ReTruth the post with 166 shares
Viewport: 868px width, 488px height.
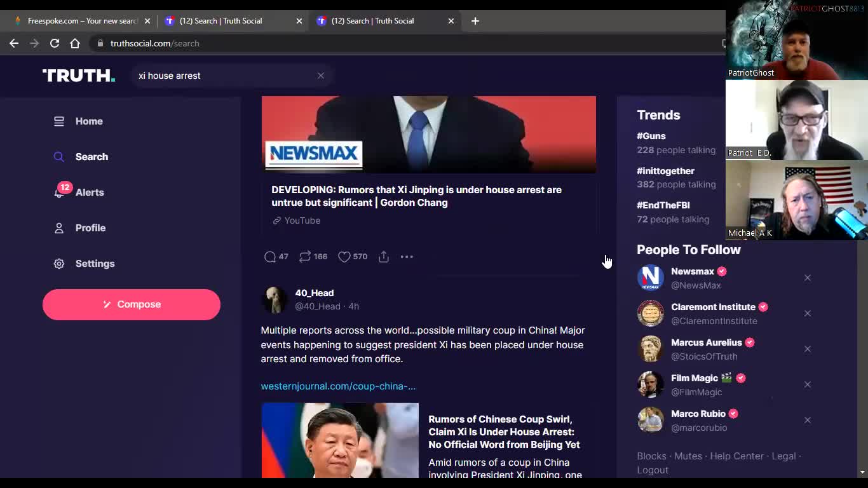pyautogui.click(x=313, y=257)
